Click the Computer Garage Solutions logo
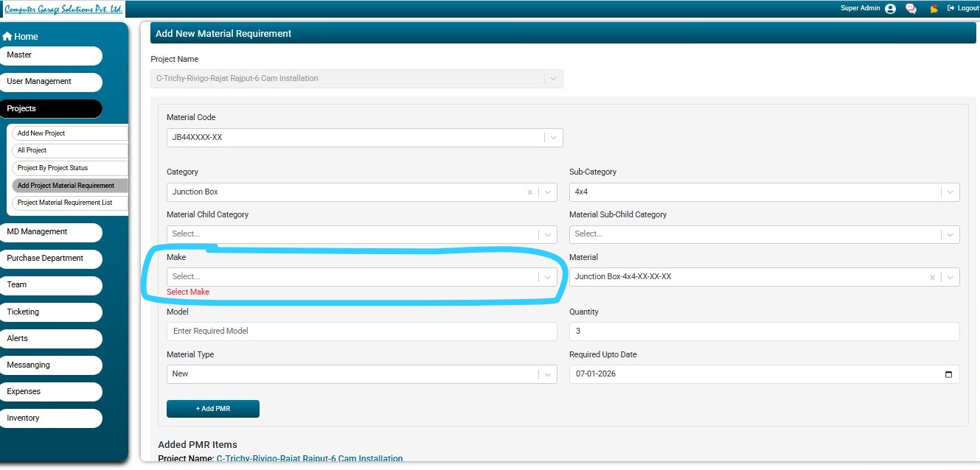Image resolution: width=980 pixels, height=470 pixels. [x=63, y=9]
